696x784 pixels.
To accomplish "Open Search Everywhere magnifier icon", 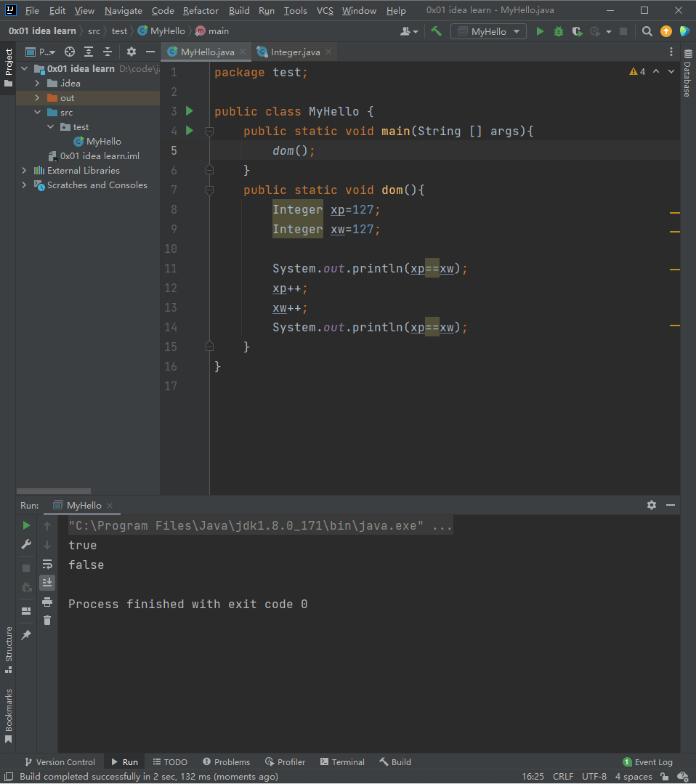I will (647, 31).
